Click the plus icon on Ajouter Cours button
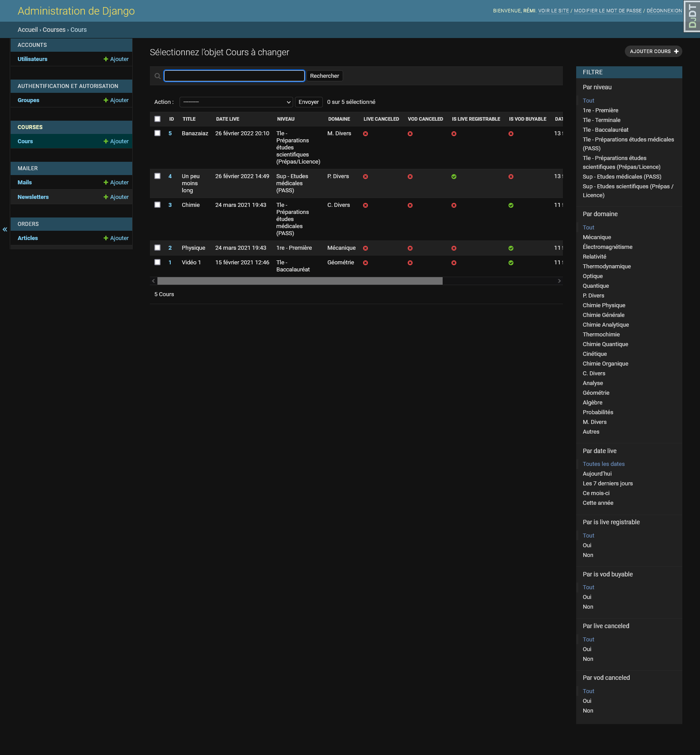Image resolution: width=700 pixels, height=755 pixels. [676, 51]
